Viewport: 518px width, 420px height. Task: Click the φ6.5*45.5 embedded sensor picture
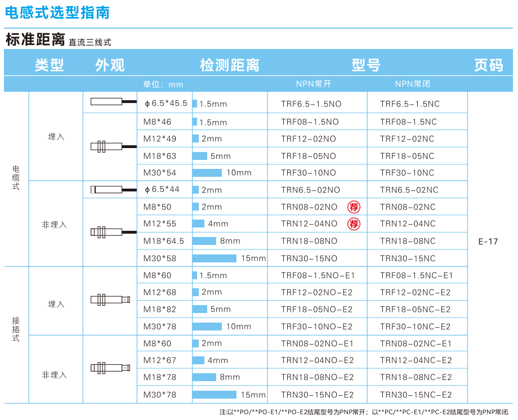pyautogui.click(x=113, y=102)
